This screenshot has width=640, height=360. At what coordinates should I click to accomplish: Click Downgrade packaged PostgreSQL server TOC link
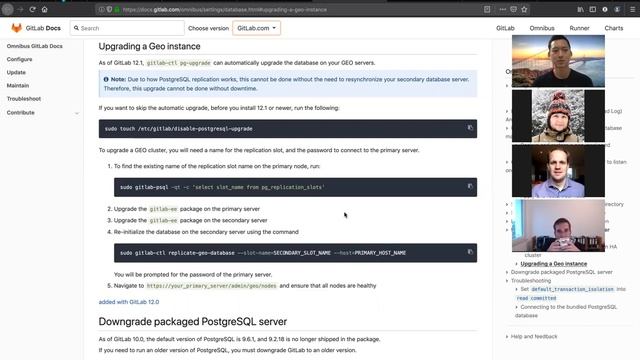point(561,272)
